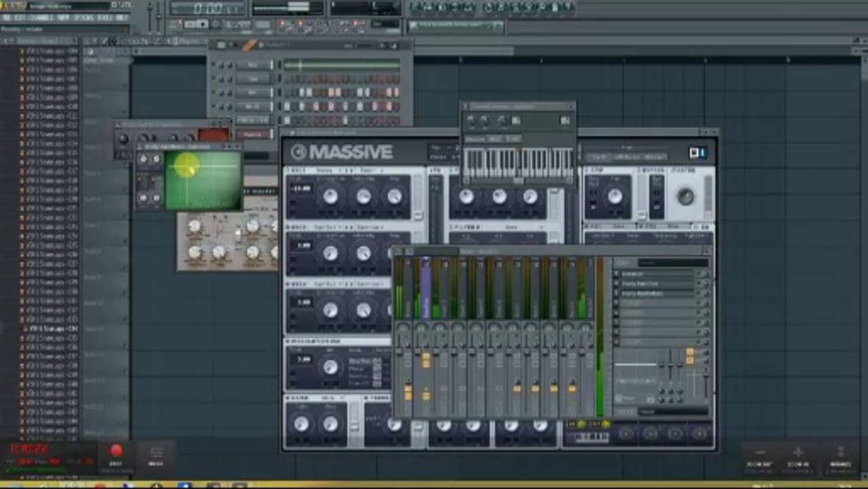
Task: Click the first Noise section knob
Action: 301,424
